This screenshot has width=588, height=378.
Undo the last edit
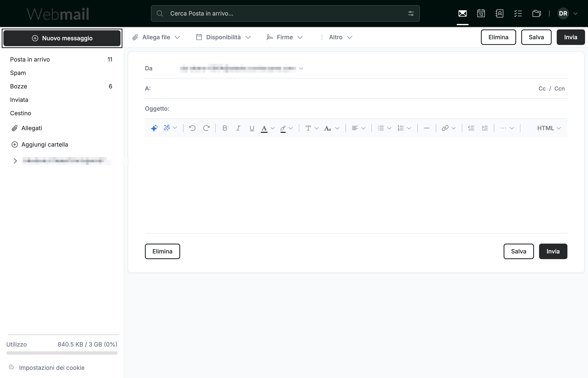coord(192,128)
